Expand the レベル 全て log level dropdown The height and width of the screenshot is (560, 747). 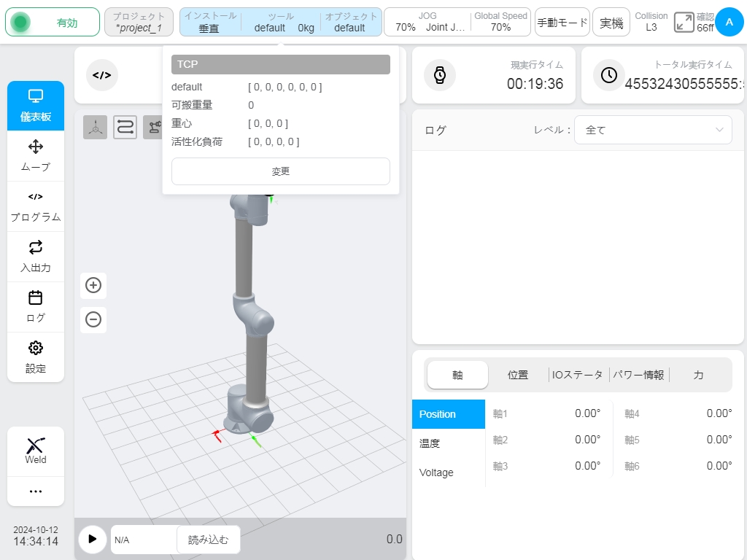653,130
